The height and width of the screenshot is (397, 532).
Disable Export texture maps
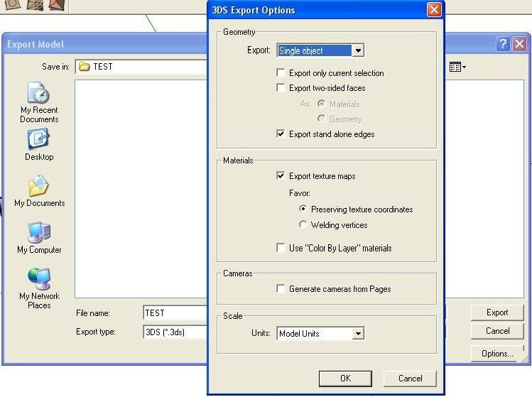click(281, 175)
